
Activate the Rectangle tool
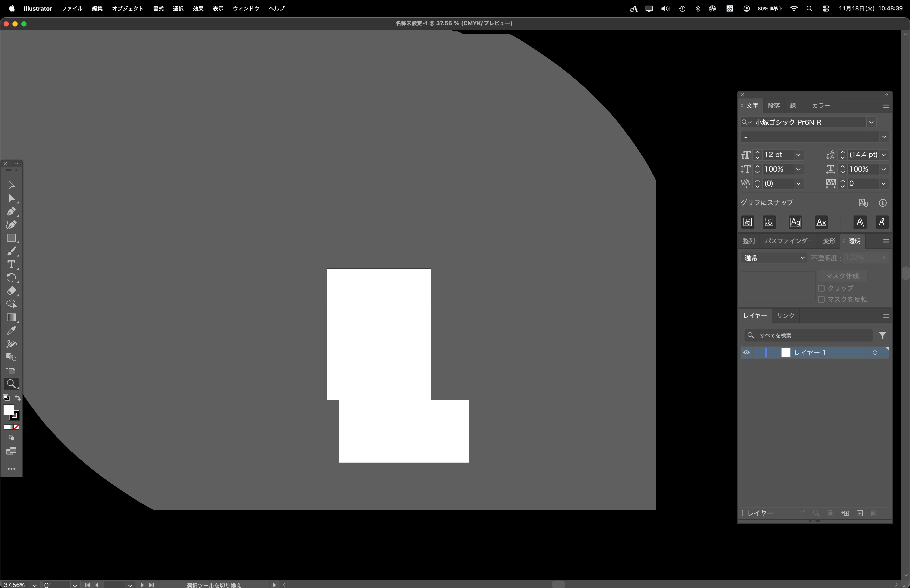[x=11, y=238]
